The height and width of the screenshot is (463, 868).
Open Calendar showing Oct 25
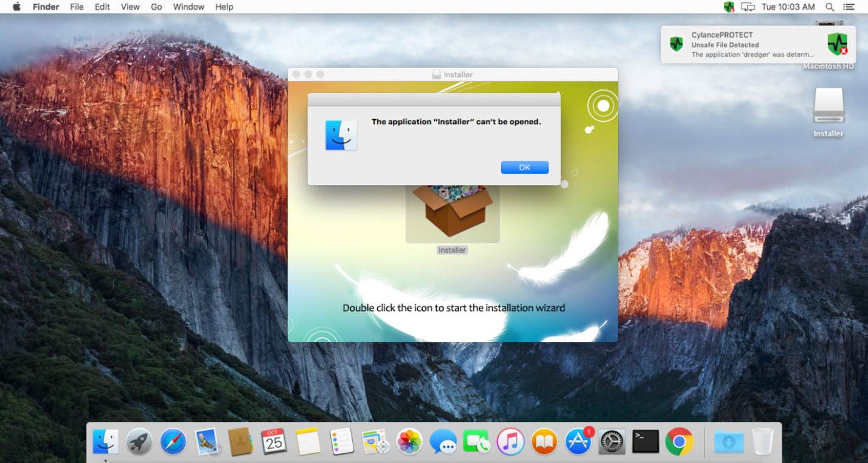274,441
